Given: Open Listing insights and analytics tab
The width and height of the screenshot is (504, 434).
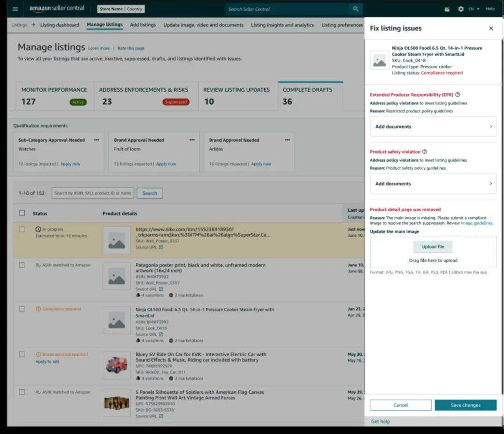Looking at the screenshot, I should pyautogui.click(x=282, y=25).
